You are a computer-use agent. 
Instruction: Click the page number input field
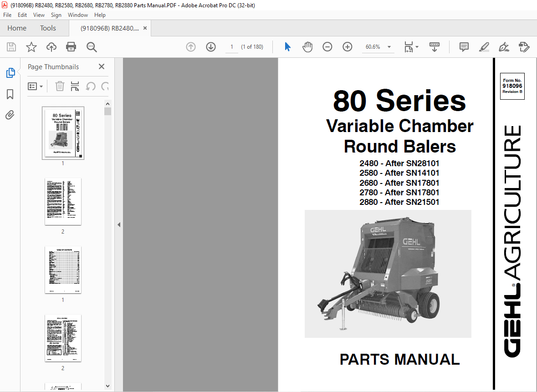tap(231, 47)
